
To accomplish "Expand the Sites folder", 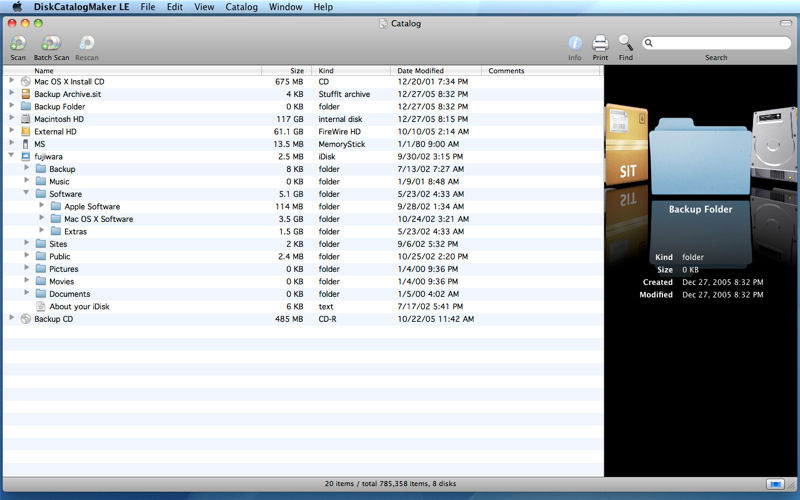I will 27,243.
